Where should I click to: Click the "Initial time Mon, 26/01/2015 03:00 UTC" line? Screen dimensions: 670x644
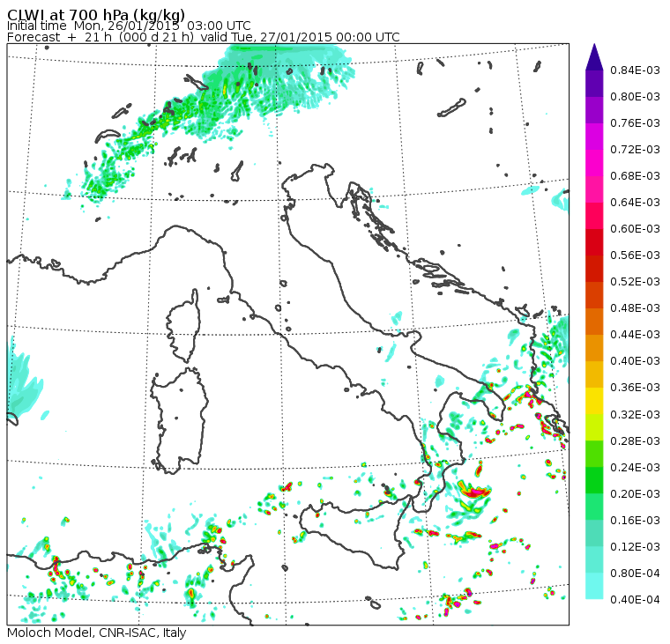(x=129, y=26)
